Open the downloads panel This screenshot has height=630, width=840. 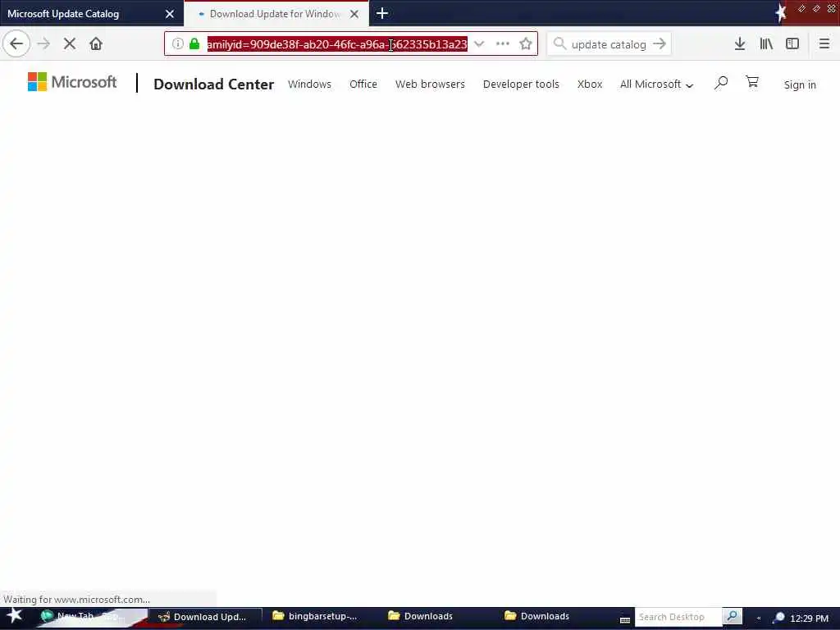point(740,44)
